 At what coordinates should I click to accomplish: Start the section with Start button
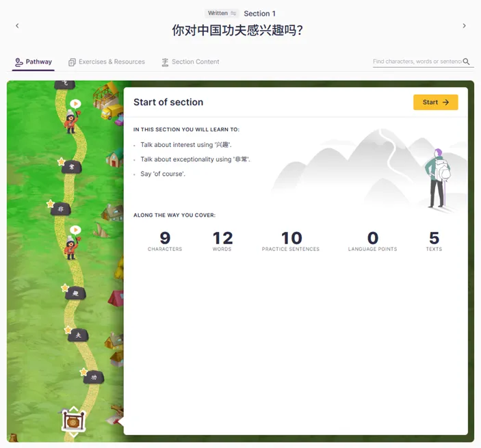point(436,102)
